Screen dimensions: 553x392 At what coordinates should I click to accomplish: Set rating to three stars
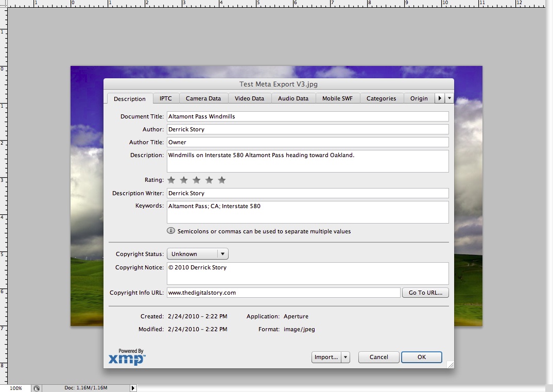pos(197,180)
